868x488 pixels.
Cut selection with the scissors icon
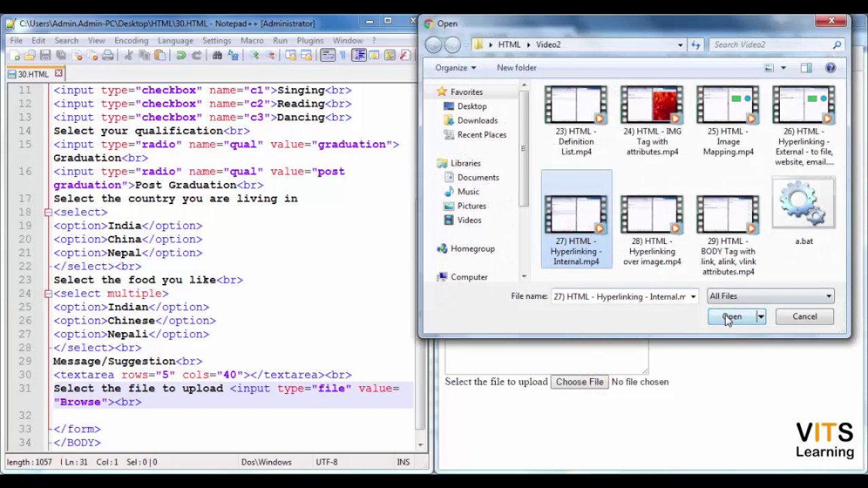(128, 56)
